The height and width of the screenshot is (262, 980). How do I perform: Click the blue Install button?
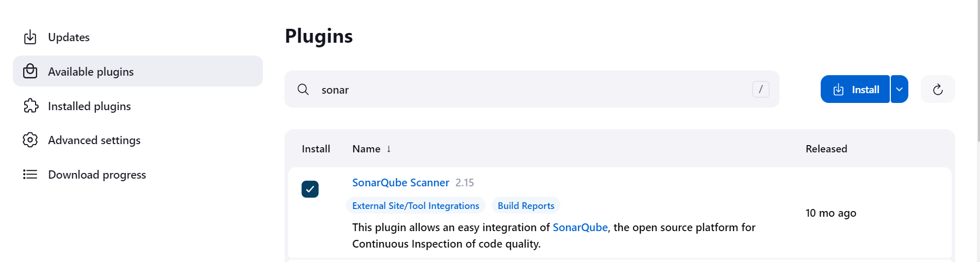[x=855, y=89]
